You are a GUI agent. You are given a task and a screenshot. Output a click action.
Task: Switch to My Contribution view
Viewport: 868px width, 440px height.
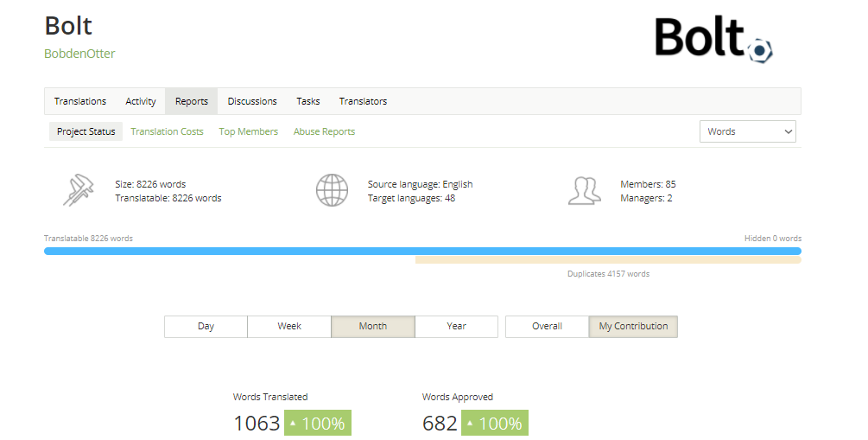point(633,327)
